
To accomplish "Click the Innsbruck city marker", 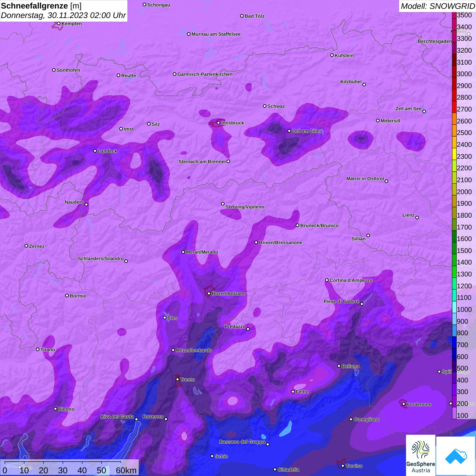I will tap(219, 123).
